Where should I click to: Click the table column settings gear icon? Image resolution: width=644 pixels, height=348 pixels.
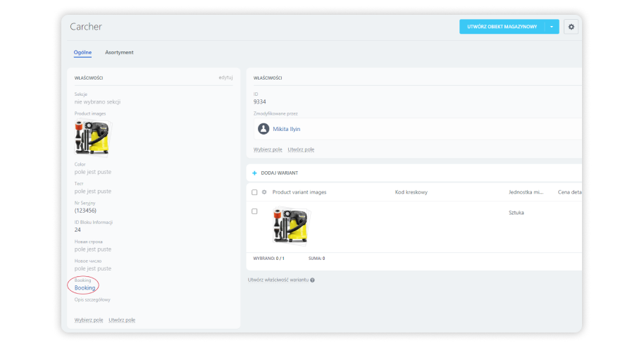[x=264, y=192]
